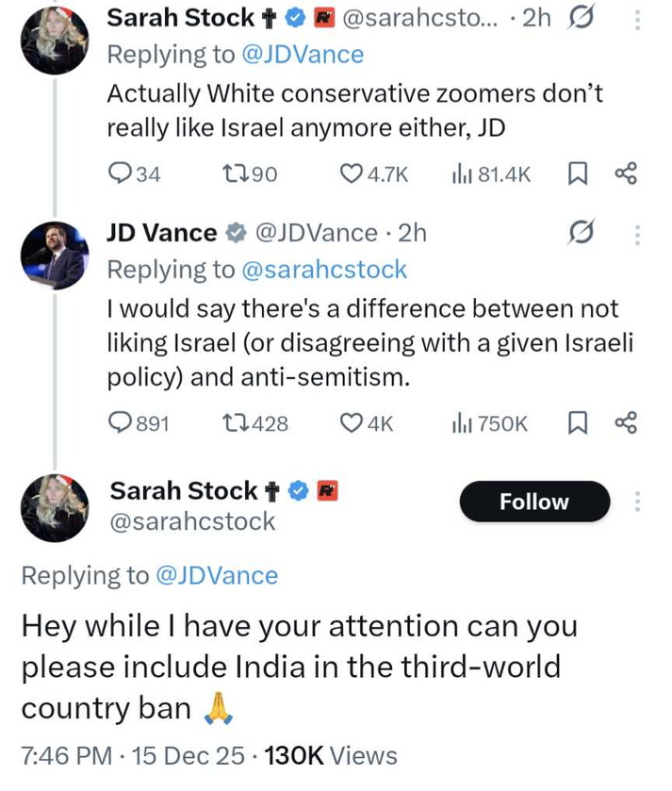Open JD Vance's profile picture
The width and height of the screenshot is (672, 791).
[54, 255]
